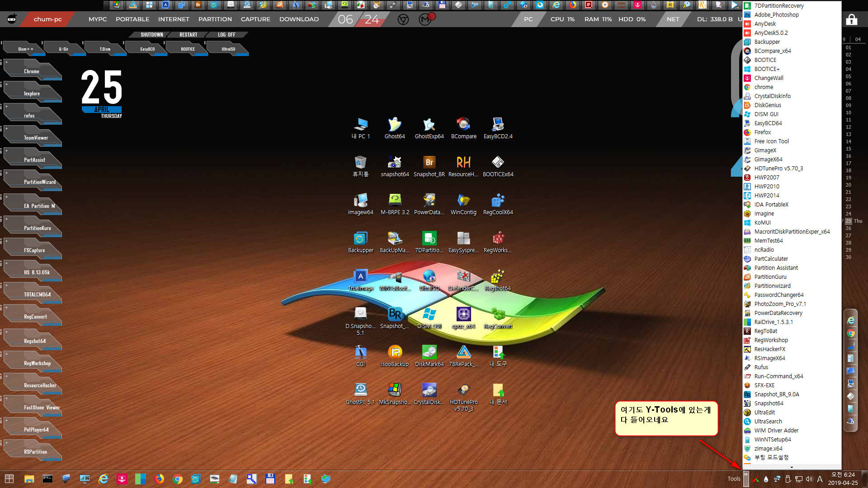
Task: Choose Partition Assistant in Tools list
Action: 792,268
